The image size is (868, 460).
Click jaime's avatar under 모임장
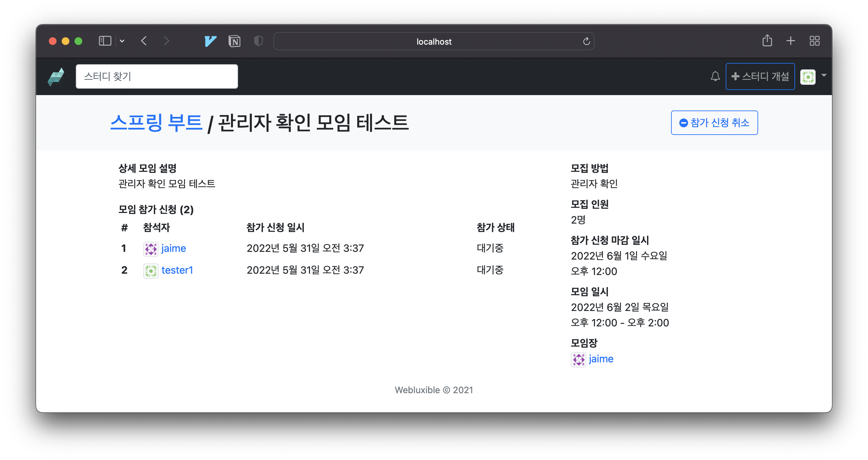[x=578, y=359]
